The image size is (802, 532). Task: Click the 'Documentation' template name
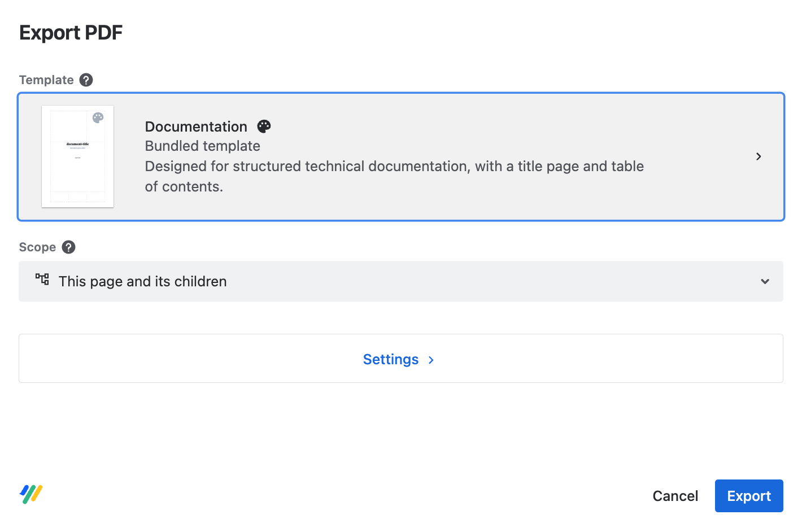point(196,127)
